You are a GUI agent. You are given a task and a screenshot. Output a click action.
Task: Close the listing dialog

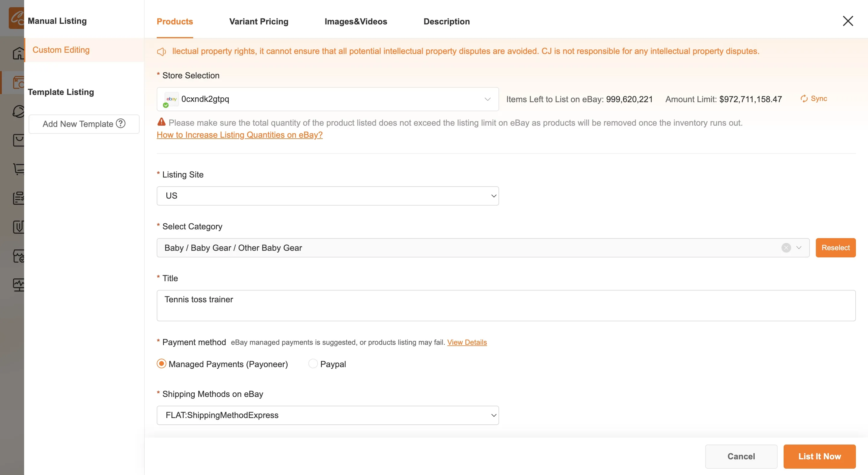coord(848,21)
